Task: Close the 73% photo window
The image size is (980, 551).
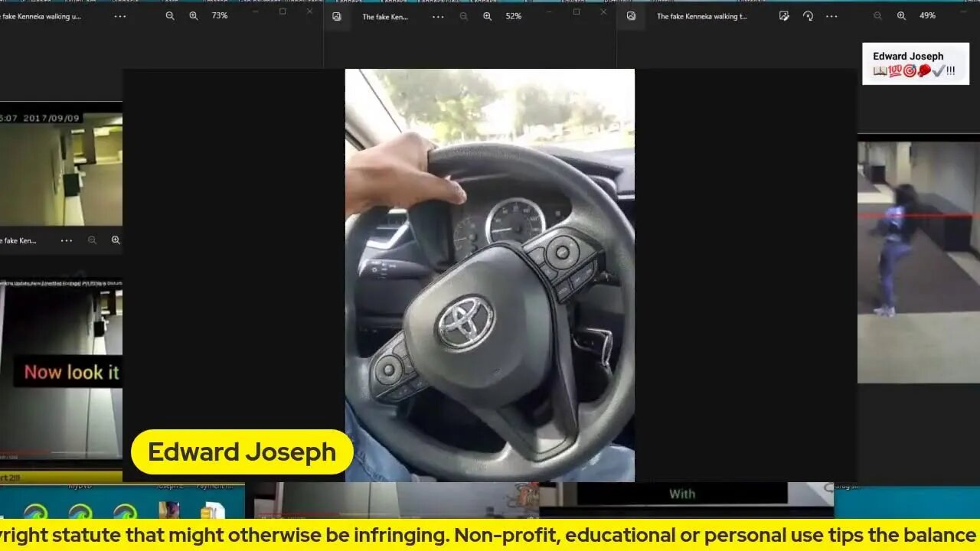Action: pyautogui.click(x=309, y=11)
